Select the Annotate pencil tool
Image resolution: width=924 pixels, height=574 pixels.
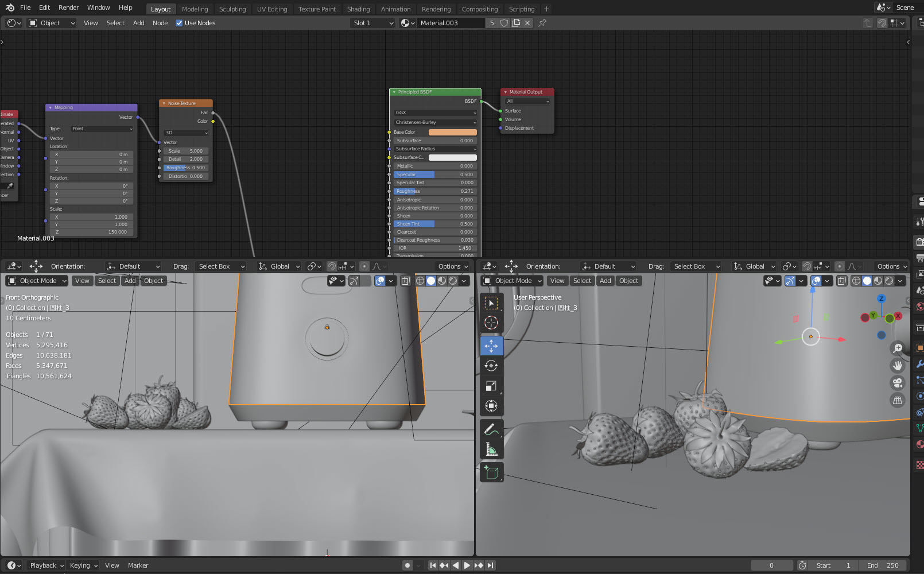coord(491,429)
